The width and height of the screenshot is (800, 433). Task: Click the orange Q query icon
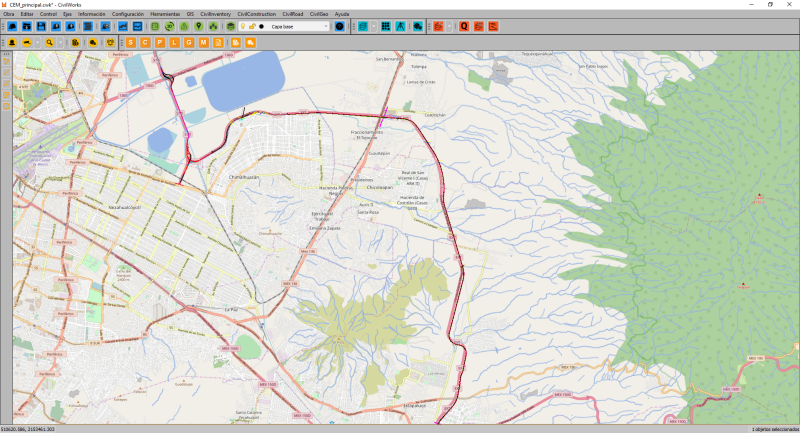[x=464, y=26]
